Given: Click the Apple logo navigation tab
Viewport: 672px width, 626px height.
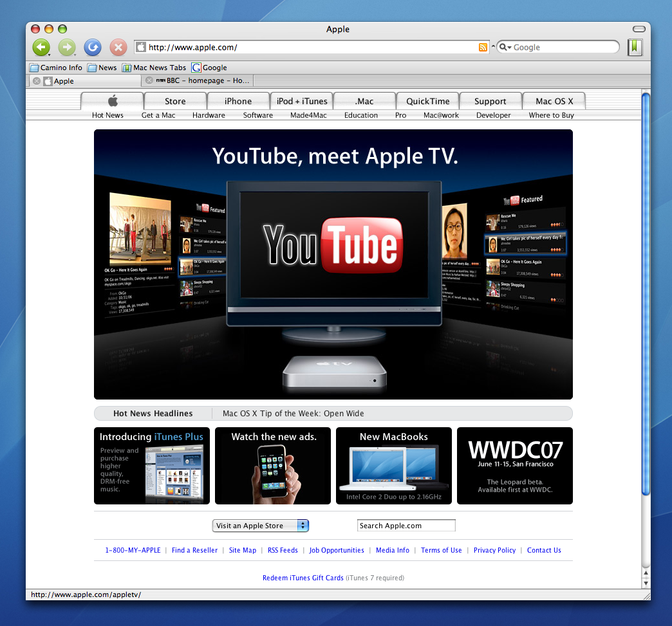Looking at the screenshot, I should (x=112, y=101).
